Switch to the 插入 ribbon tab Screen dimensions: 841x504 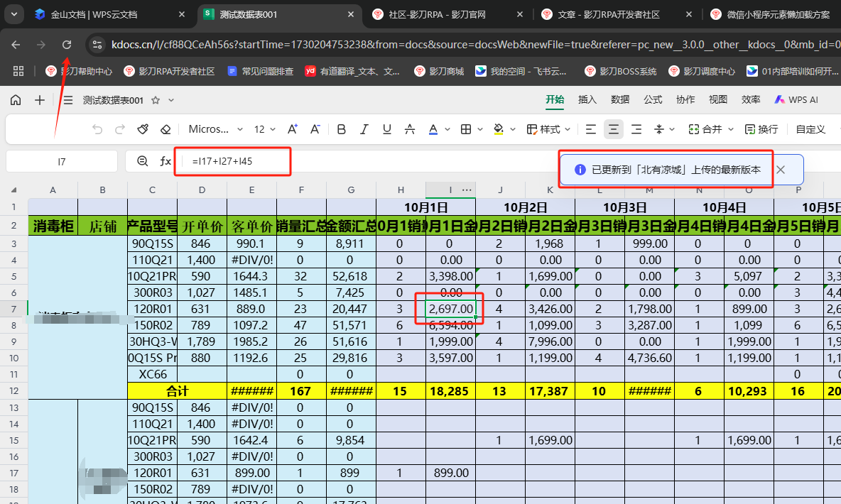587,100
